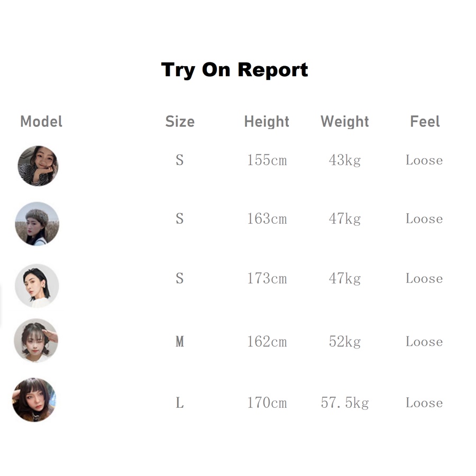The height and width of the screenshot is (476, 476).
Task: Click the 155cm height value
Action: coord(267,160)
